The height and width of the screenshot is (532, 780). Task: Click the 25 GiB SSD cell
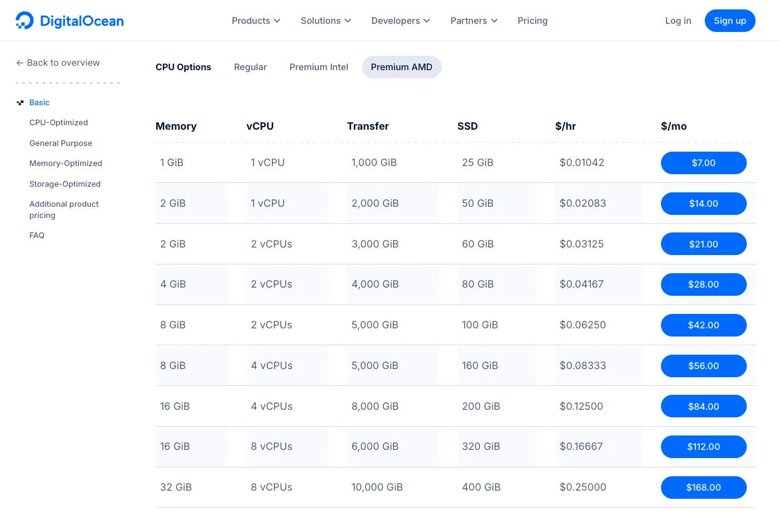click(477, 162)
